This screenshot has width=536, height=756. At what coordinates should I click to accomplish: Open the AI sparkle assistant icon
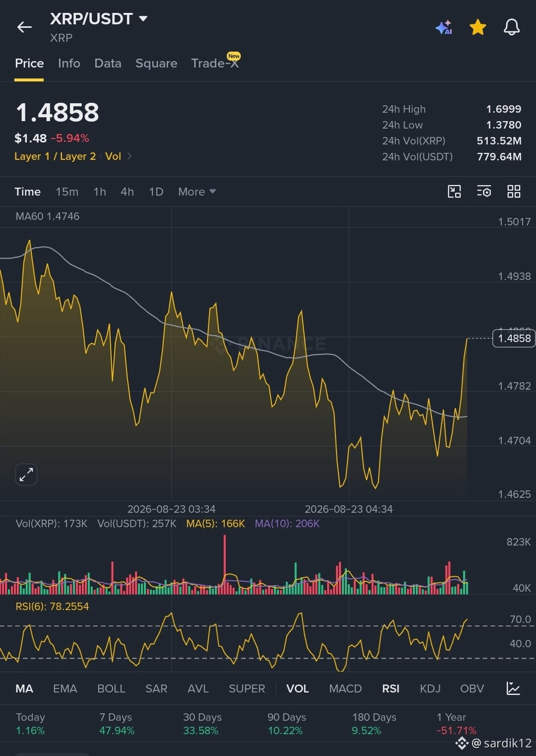click(444, 27)
